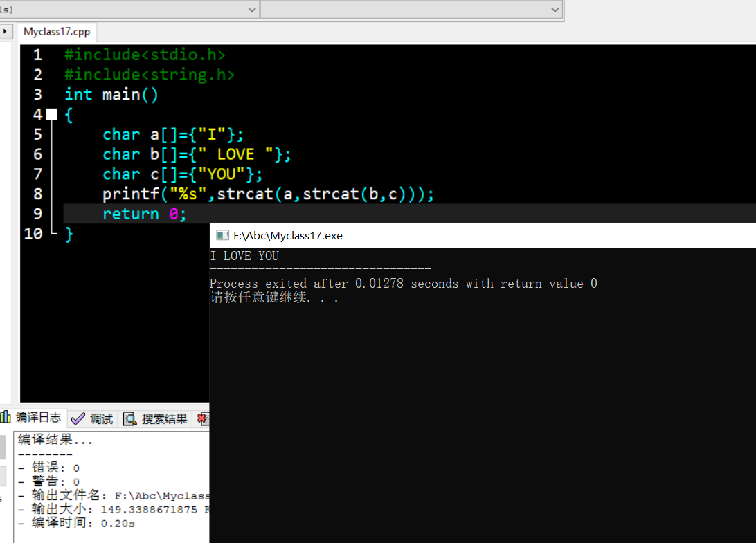Click the 输出大小 149.3388671875 log entry

point(114,509)
